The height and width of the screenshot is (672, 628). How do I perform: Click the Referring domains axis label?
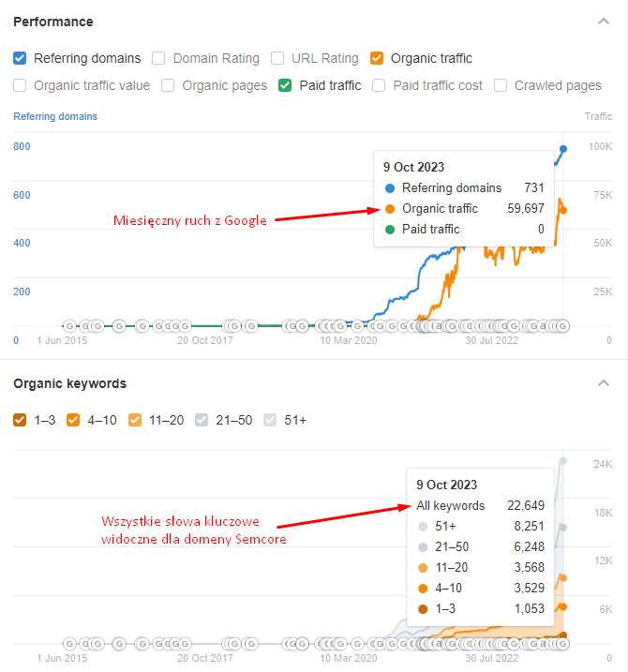coord(55,116)
